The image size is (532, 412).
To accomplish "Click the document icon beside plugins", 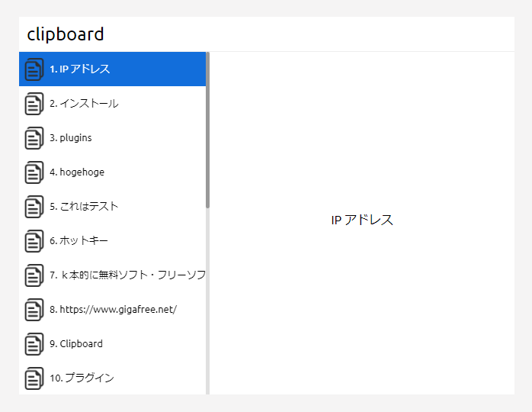I will pos(34,138).
